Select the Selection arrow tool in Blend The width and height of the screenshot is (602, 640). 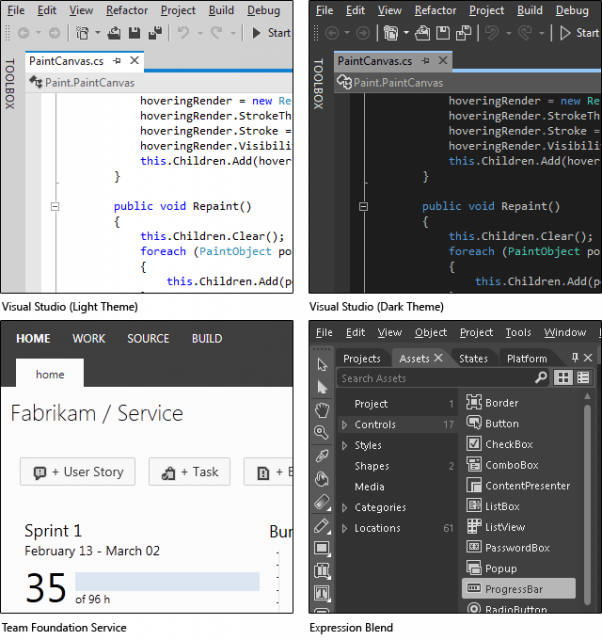pos(322,364)
